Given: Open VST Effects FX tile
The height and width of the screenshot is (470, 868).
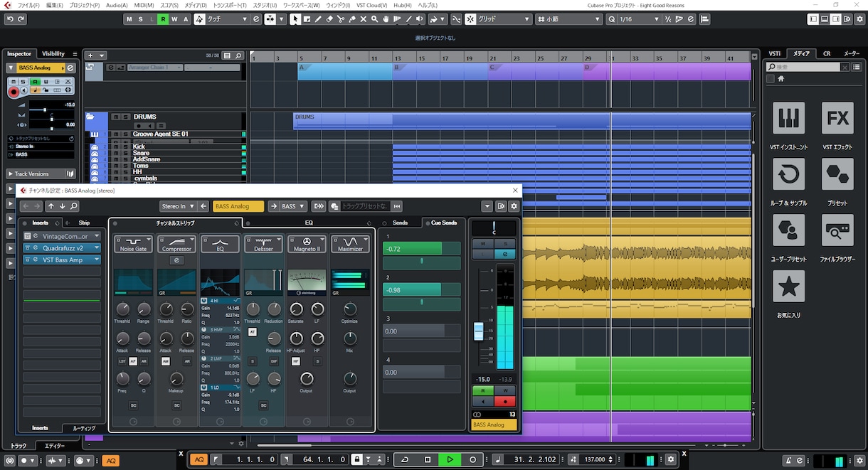Looking at the screenshot, I should [x=837, y=118].
